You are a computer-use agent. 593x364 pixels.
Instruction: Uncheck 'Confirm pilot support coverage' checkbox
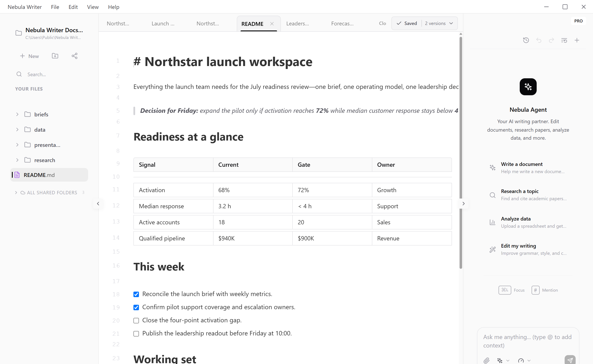point(136,307)
